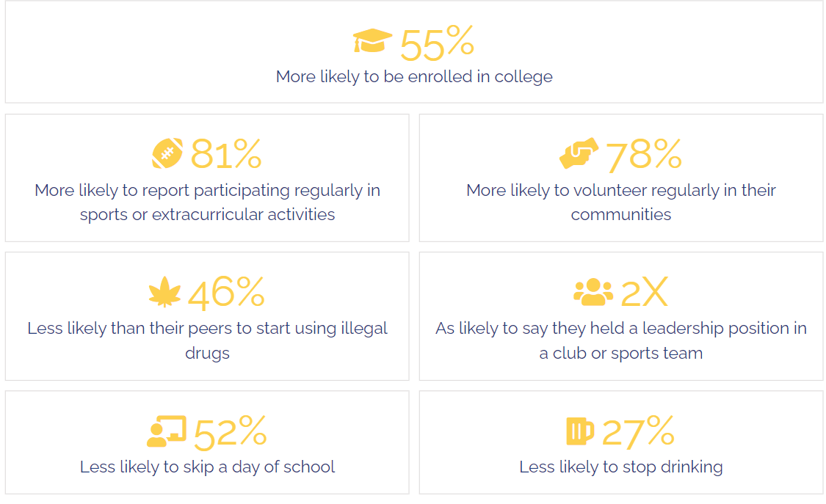
Task: Click the graduation cap icon
Action: tap(372, 42)
